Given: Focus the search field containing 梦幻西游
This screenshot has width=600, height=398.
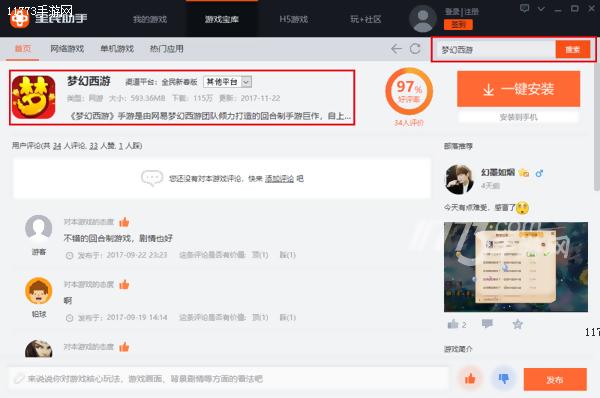Looking at the screenshot, I should click(x=496, y=49).
